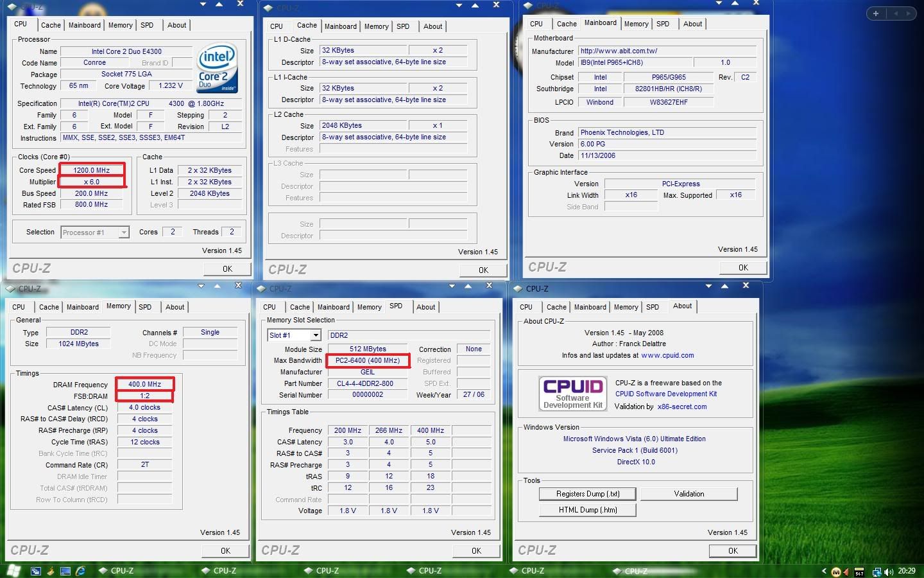Viewport: 924px width, 578px height.
Task: Open the x86-secret.com validation link
Action: (682, 407)
